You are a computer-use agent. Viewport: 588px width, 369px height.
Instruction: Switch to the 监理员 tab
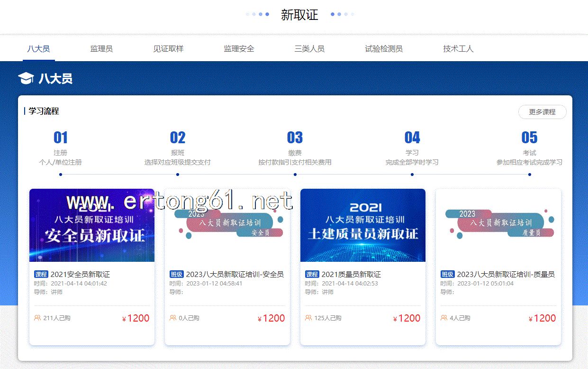(x=101, y=48)
